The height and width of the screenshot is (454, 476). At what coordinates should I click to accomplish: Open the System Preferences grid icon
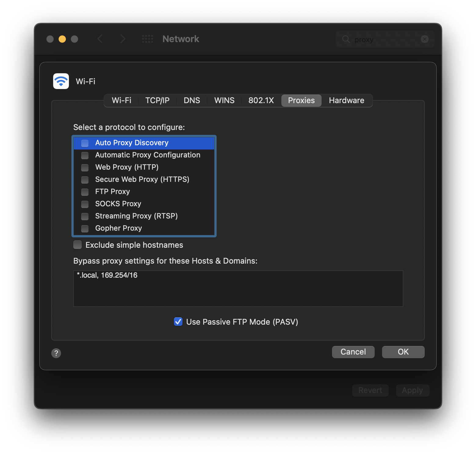pyautogui.click(x=148, y=39)
